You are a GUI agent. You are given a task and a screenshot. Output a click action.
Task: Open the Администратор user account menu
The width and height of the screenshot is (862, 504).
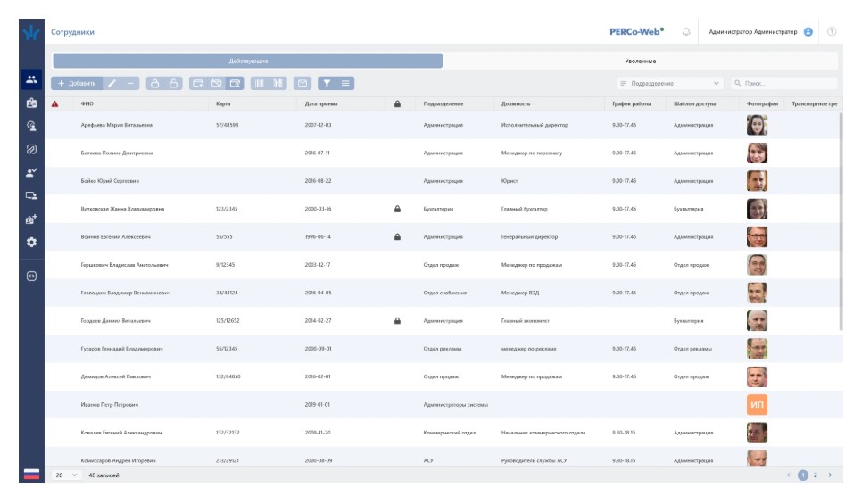759,31
